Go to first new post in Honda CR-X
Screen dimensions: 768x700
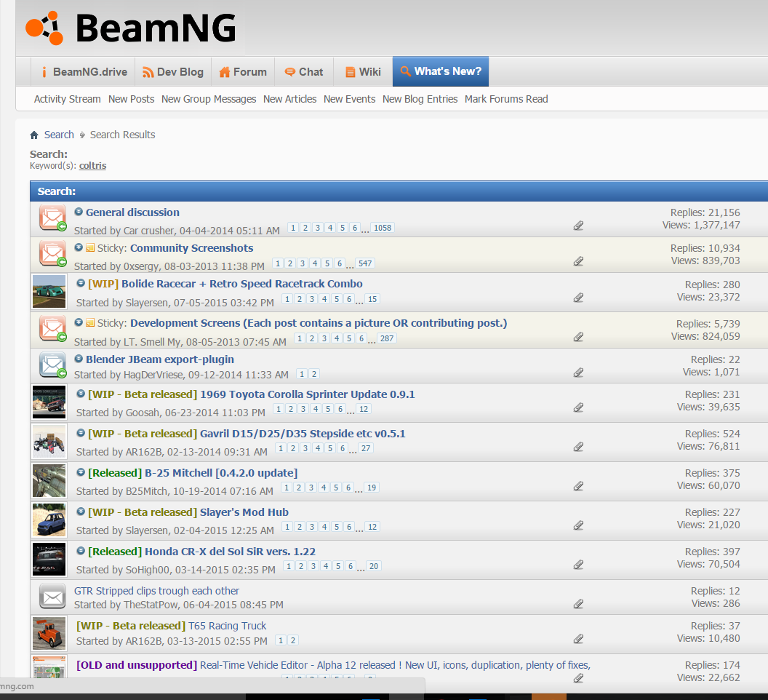[x=81, y=551]
